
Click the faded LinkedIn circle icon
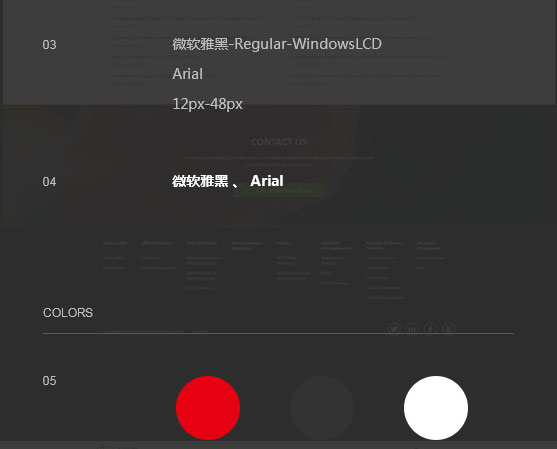tap(412, 329)
